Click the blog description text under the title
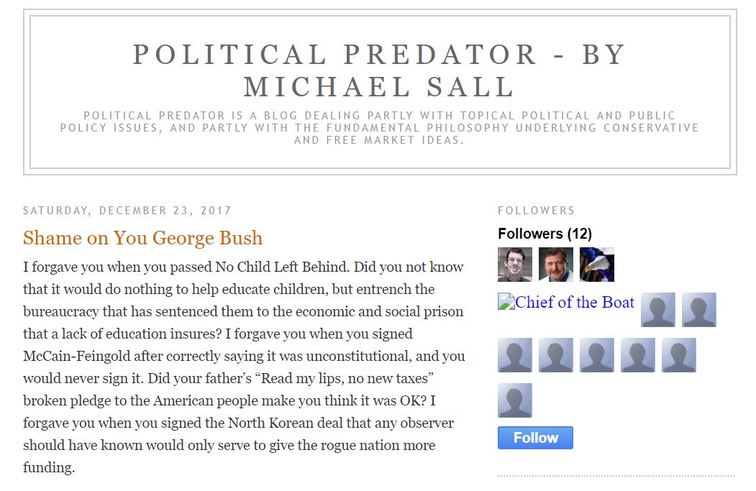 (378, 128)
